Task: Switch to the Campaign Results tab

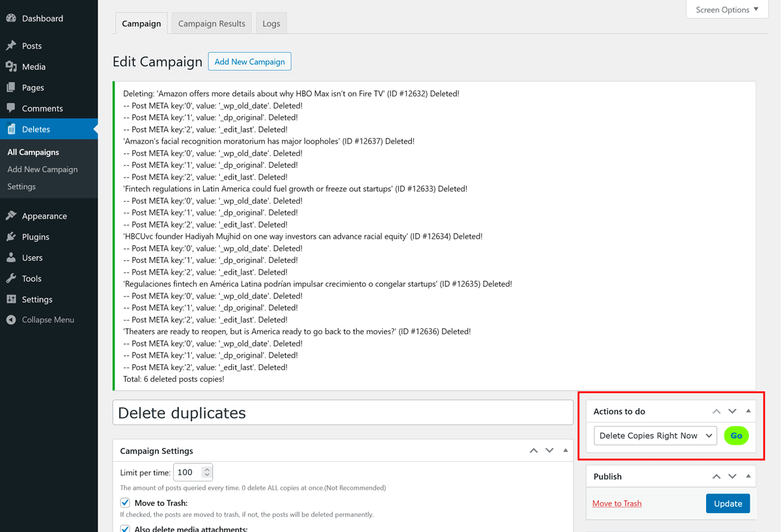Action: coord(212,23)
